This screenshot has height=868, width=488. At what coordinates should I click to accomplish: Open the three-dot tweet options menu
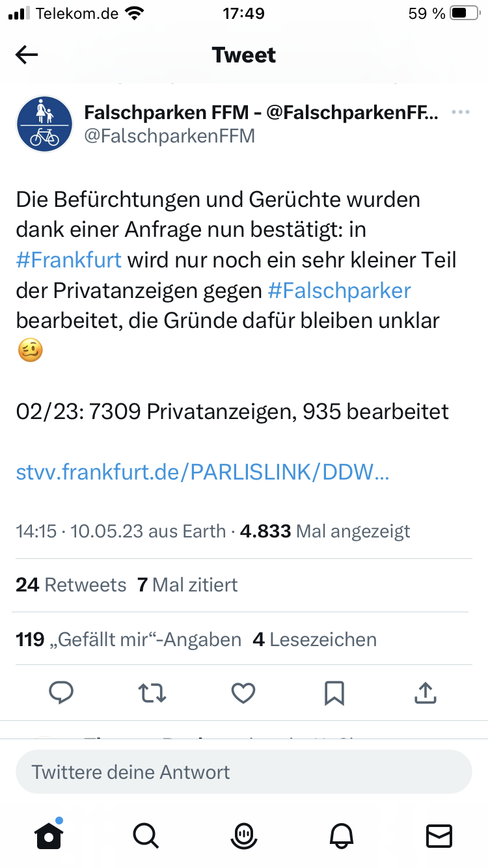(x=460, y=113)
